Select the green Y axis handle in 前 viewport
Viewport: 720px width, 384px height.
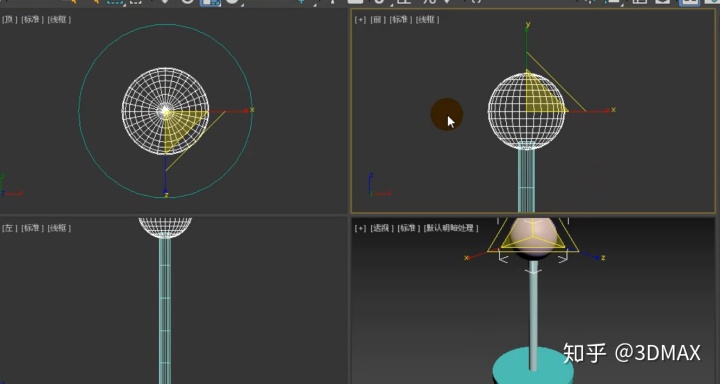click(x=527, y=39)
